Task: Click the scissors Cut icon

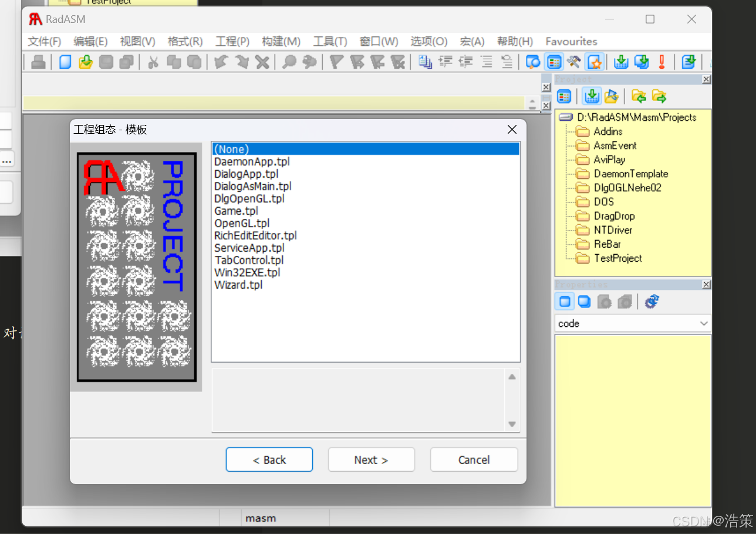Action: 153,62
